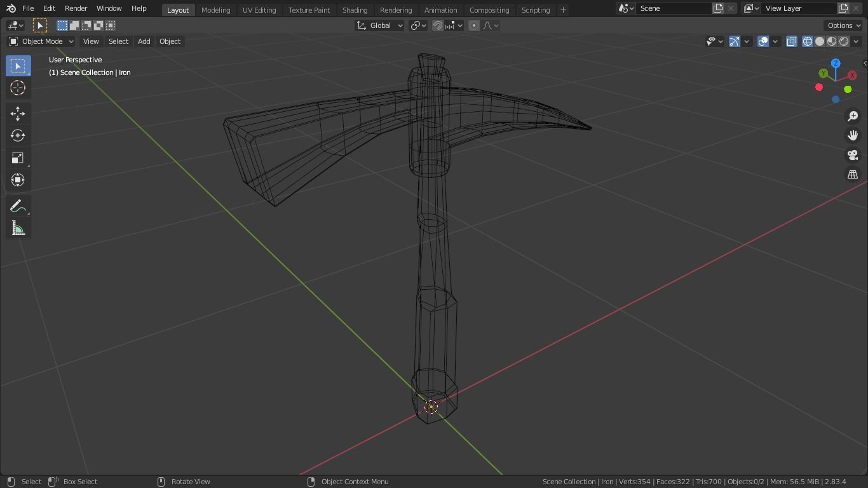Open the Render menu
The width and height of the screenshot is (868, 488).
[x=76, y=8]
